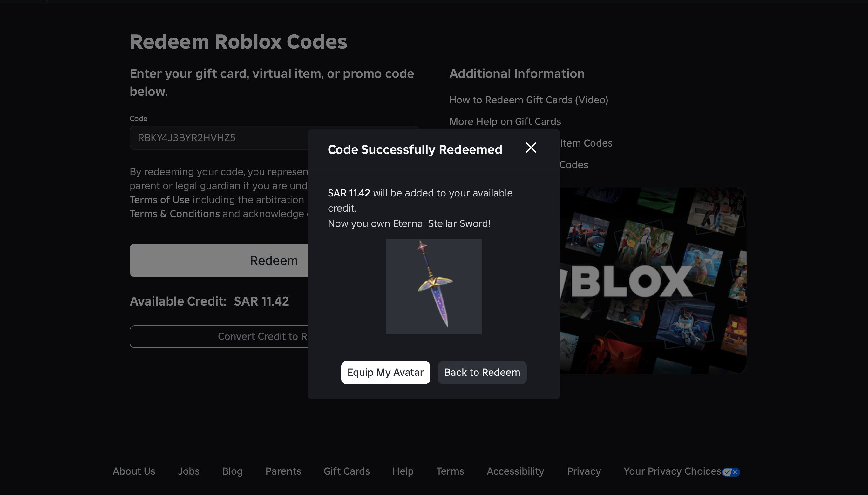
Task: Open the Parents footer link
Action: click(283, 471)
